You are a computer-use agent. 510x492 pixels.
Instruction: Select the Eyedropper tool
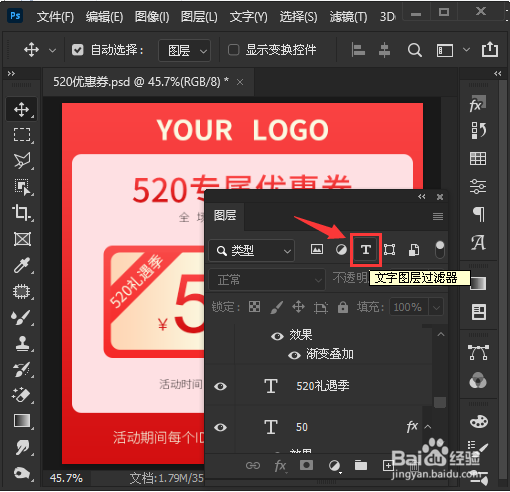click(22, 265)
